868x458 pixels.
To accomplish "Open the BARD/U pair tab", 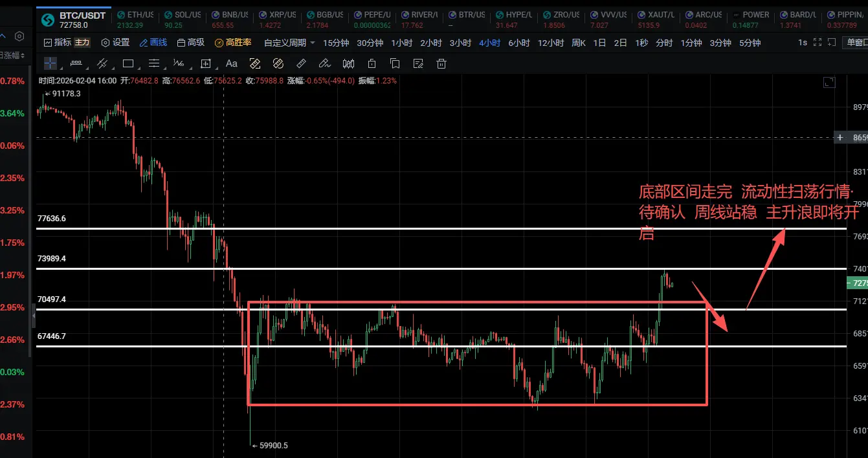I will pyautogui.click(x=799, y=19).
